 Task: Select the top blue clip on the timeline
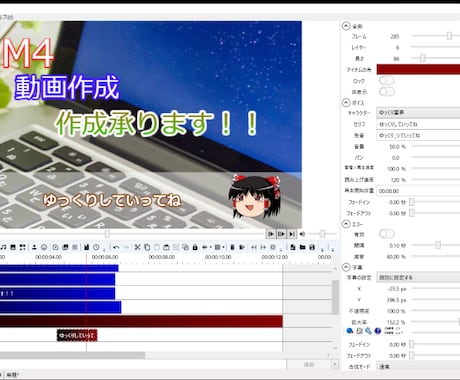(x=59, y=268)
